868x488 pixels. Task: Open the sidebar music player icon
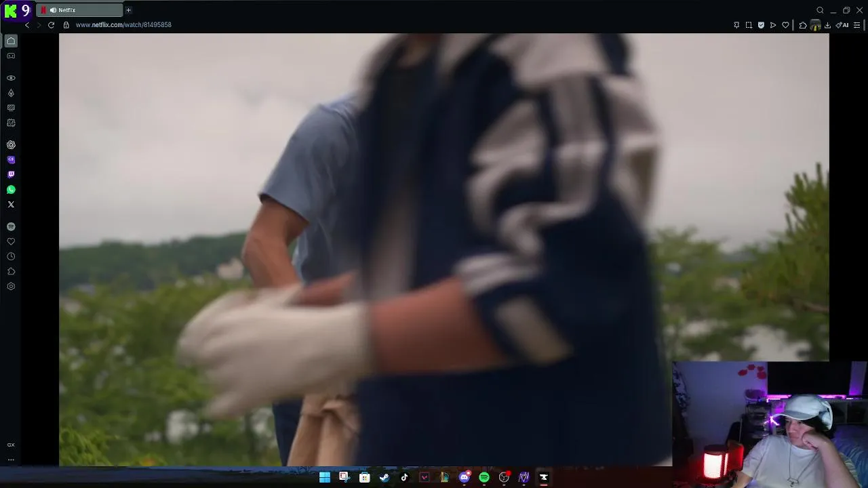point(11,226)
